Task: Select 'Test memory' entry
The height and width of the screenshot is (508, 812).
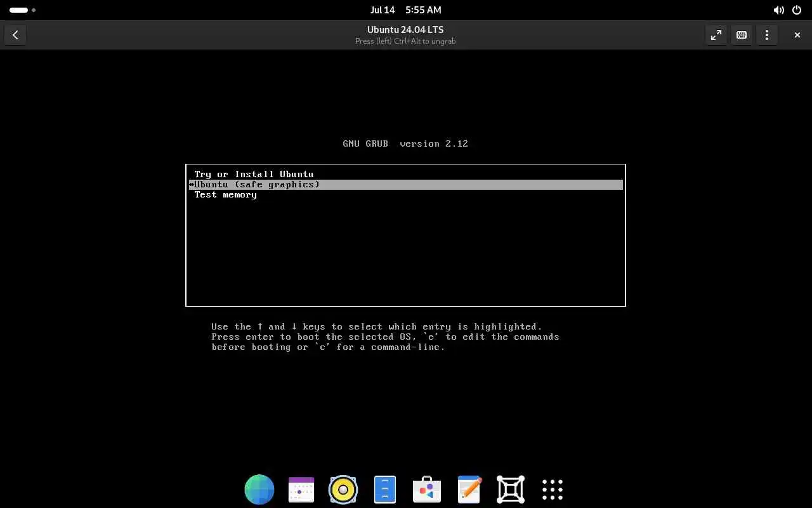Action: pos(405,195)
